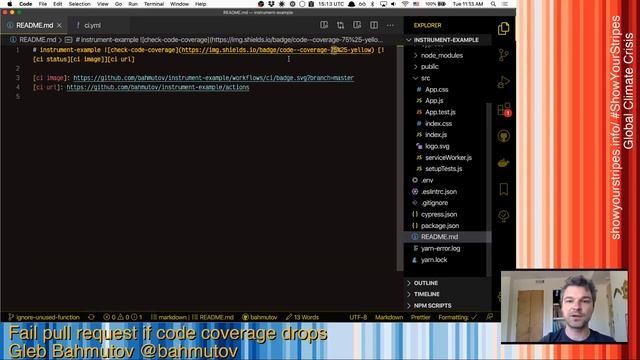
Task: Expand the node_modules folder
Action: pos(442,56)
